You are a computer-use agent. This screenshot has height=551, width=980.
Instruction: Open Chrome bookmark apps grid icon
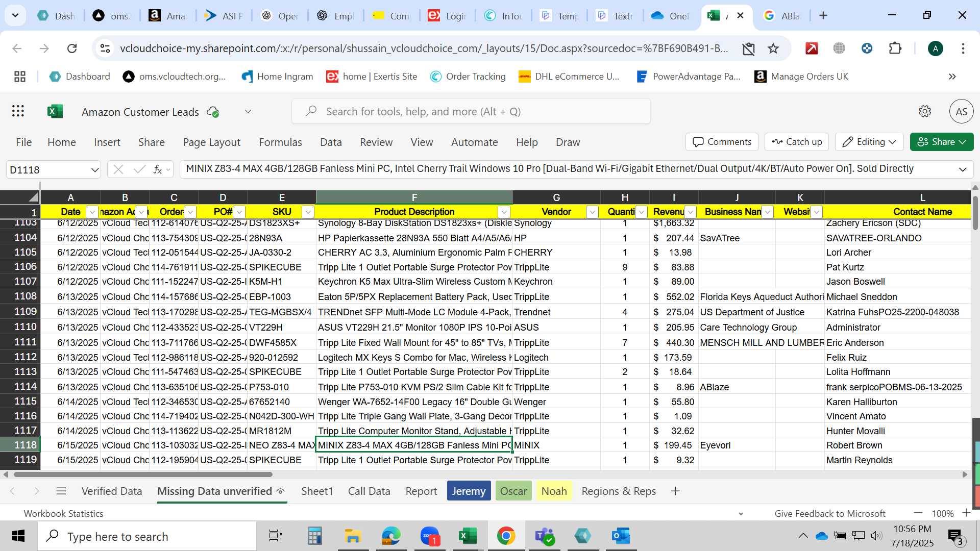coord(20,77)
